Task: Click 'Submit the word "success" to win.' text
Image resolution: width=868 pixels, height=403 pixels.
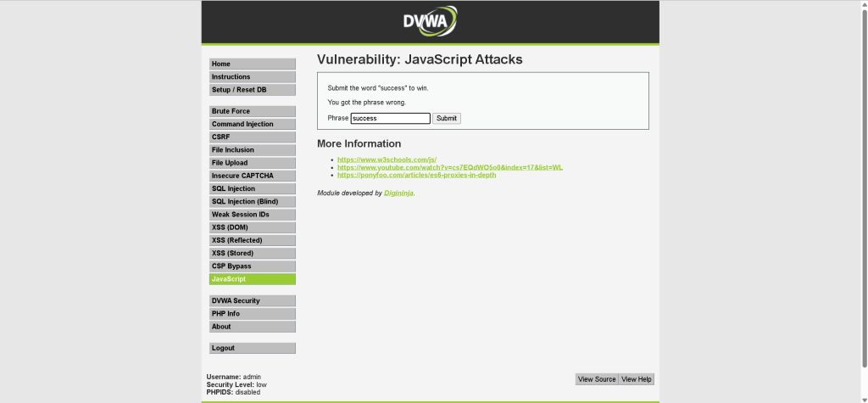Action: tap(378, 88)
